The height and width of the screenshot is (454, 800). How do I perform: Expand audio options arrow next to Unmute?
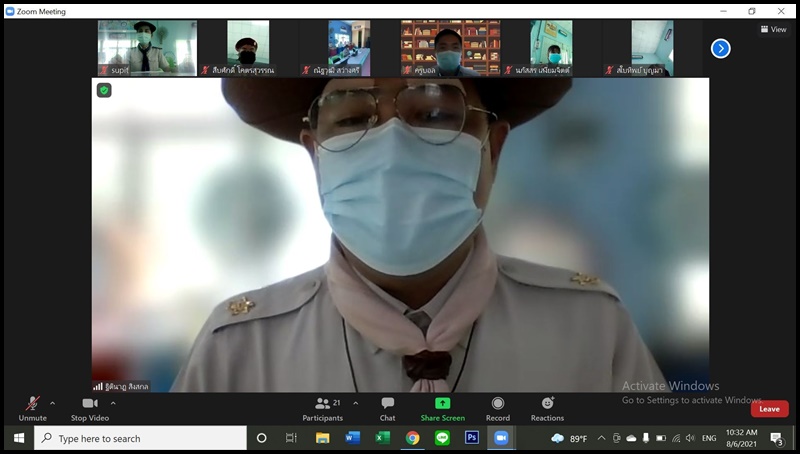(53, 403)
